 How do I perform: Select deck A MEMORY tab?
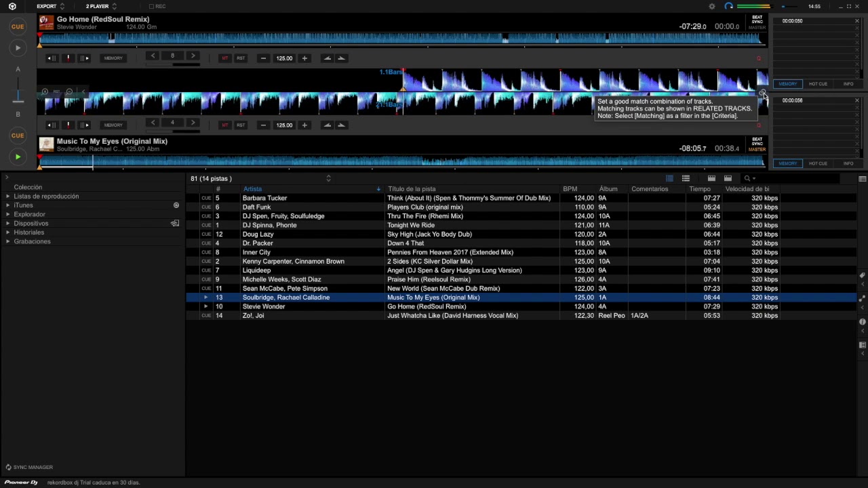(x=787, y=84)
